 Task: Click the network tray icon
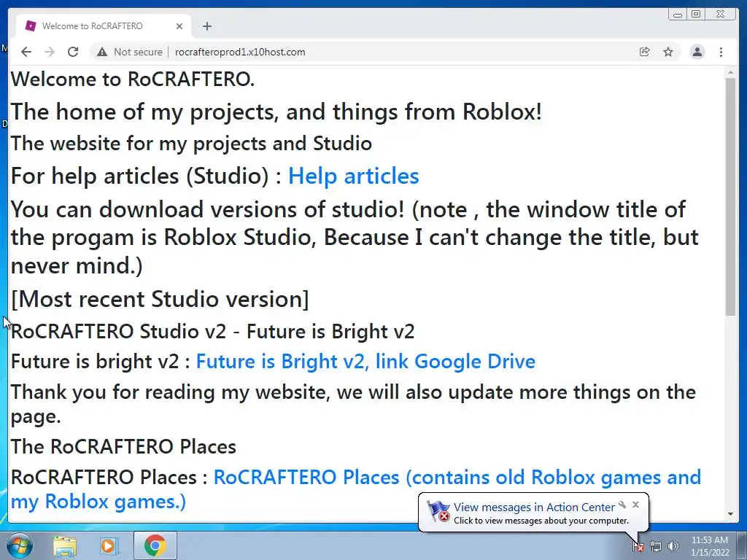(x=656, y=546)
